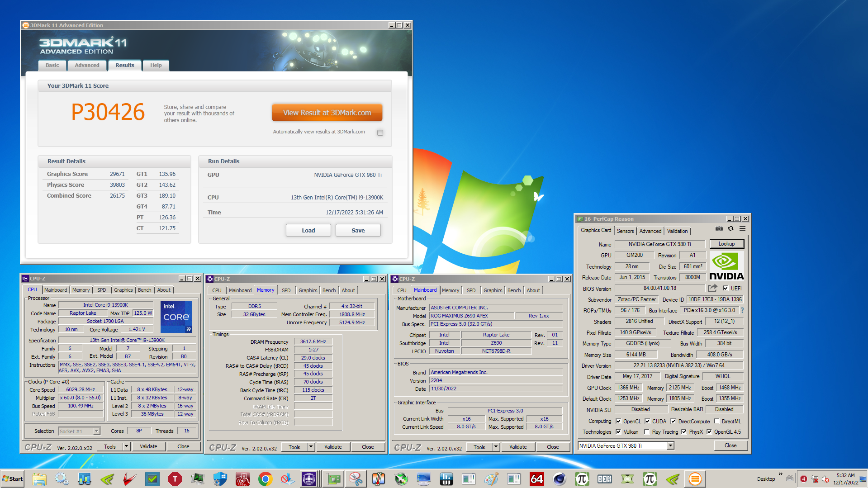
Task: Click the Core Speed value 6029.28 MHz
Action: pyautogui.click(x=81, y=389)
